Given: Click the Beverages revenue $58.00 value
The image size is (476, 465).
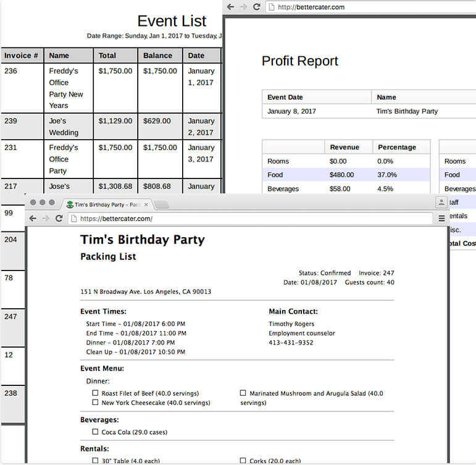Looking at the screenshot, I should pyautogui.click(x=340, y=189).
